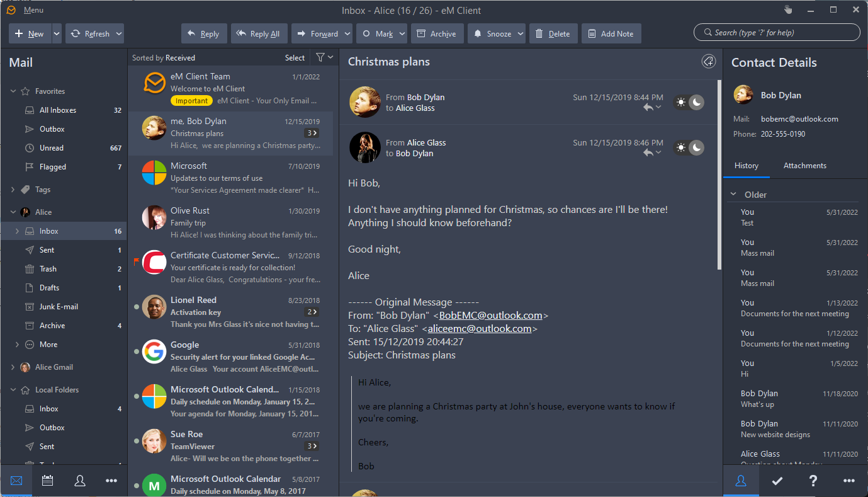Open the Menu in the title bar
Viewport: 868px width, 497px height.
[x=33, y=10]
